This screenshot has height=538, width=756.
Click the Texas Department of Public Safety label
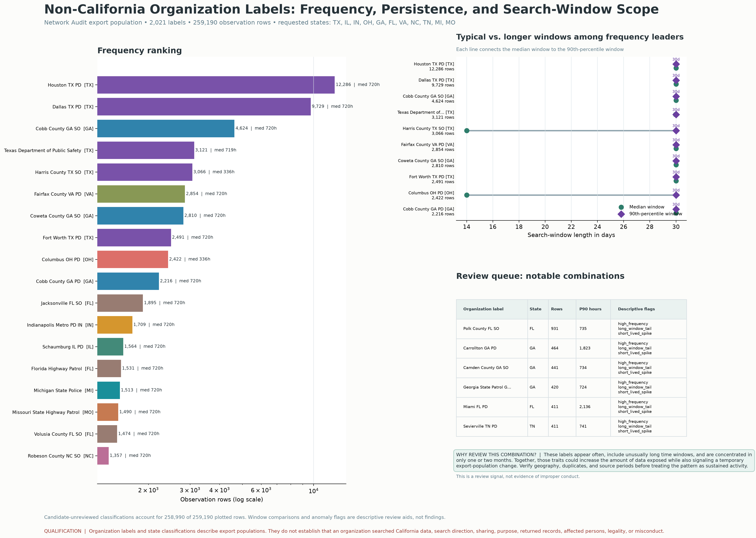click(49, 150)
